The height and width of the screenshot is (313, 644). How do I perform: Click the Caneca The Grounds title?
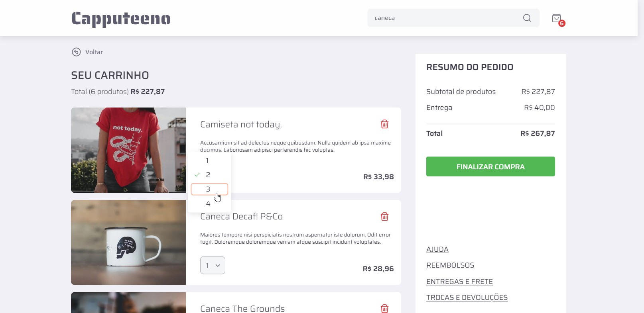242,309
